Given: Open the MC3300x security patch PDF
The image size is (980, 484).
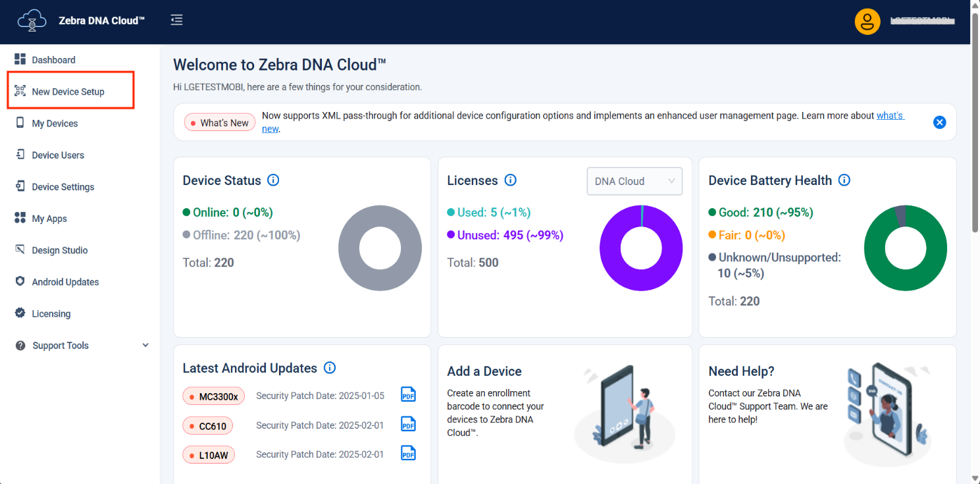Looking at the screenshot, I should [x=409, y=395].
